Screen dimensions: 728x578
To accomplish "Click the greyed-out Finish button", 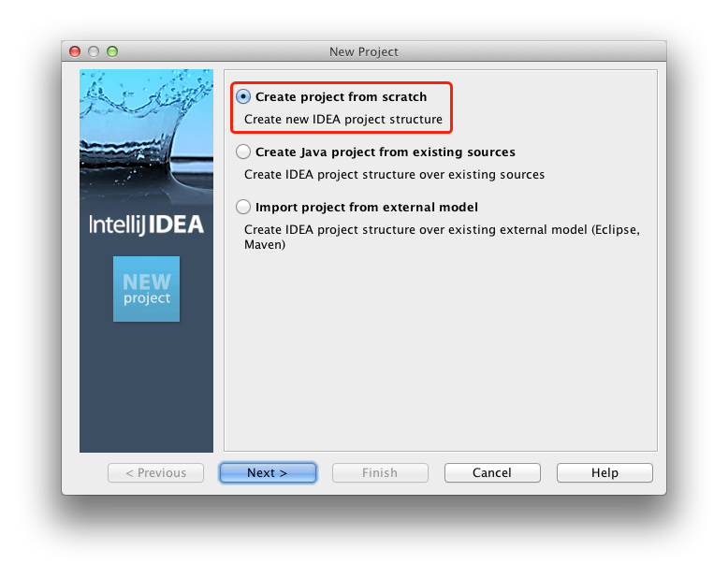I will click(x=380, y=472).
